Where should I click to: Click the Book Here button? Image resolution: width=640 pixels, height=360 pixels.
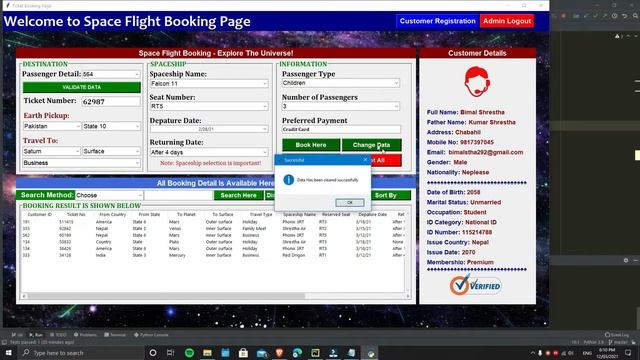point(311,145)
